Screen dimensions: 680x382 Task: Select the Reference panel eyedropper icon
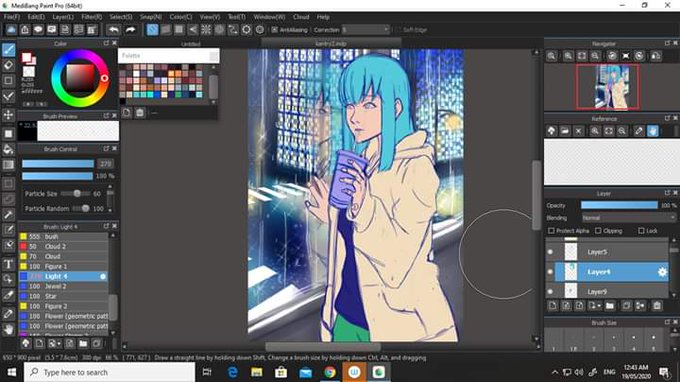point(639,131)
